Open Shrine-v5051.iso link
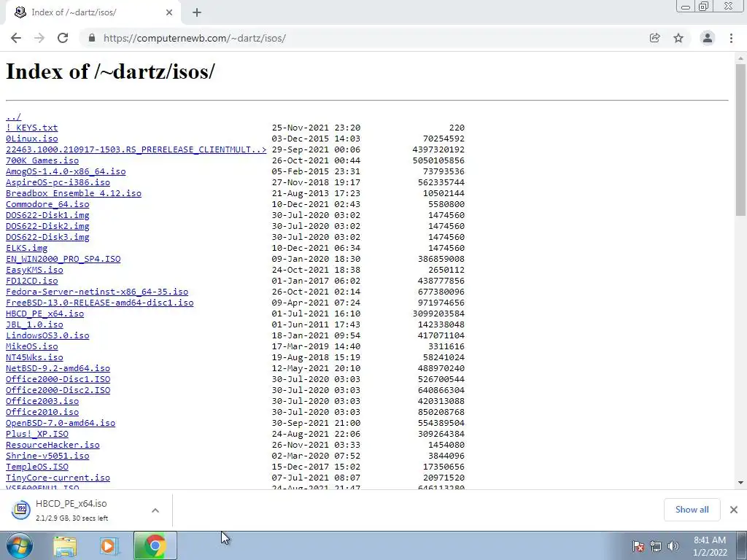Screen dimensions: 747x560 point(47,456)
